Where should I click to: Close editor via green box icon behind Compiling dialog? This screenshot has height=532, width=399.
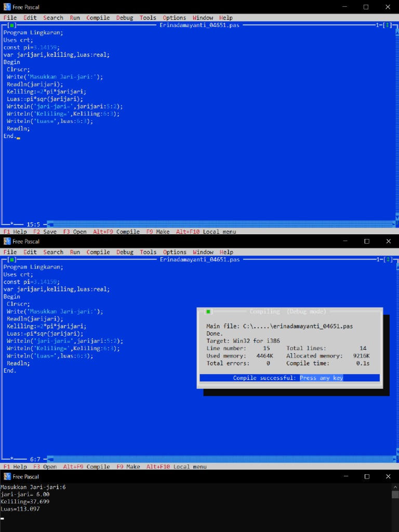click(12, 260)
